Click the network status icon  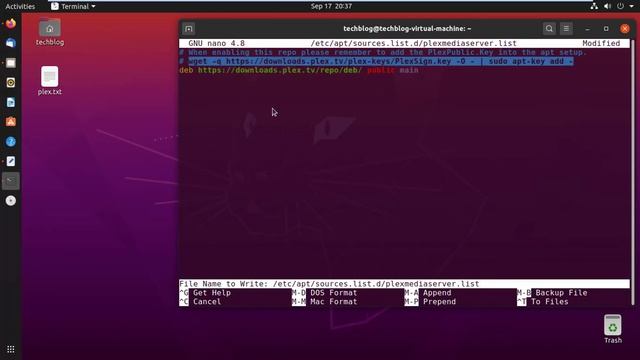594,6
